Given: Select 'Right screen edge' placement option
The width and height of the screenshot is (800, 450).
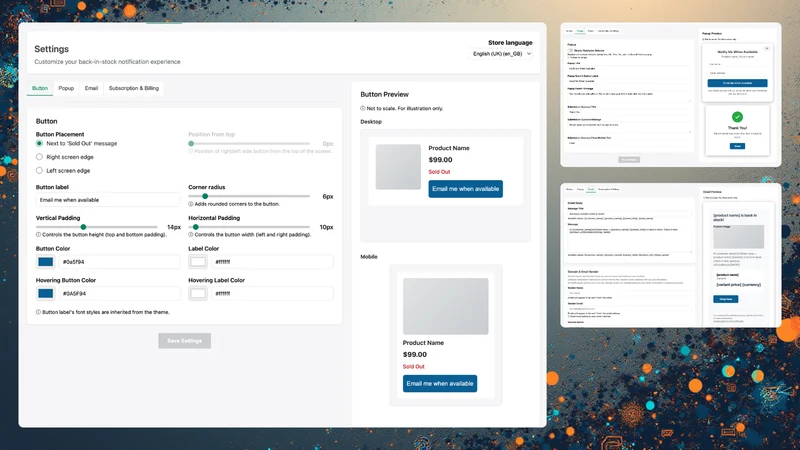Looking at the screenshot, I should pyautogui.click(x=39, y=157).
